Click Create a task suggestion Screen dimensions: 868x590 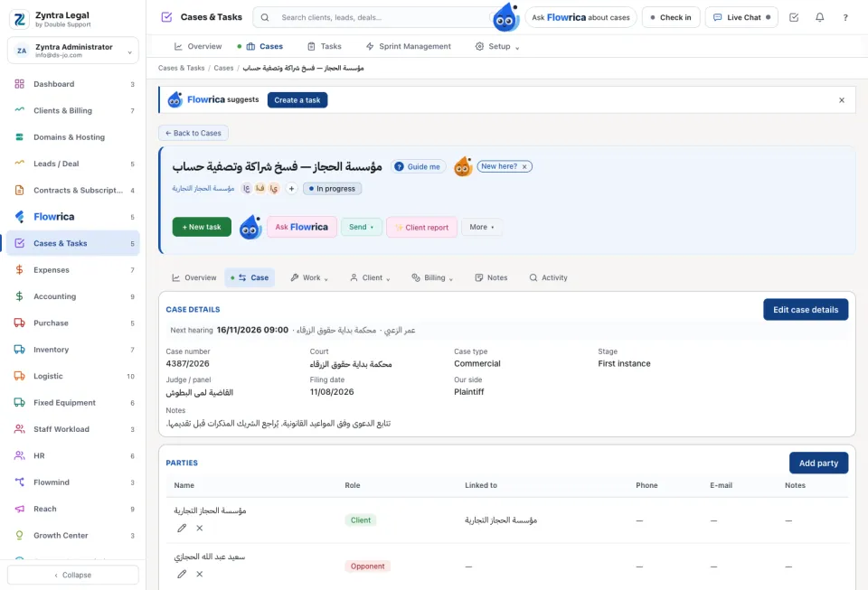[x=297, y=100]
